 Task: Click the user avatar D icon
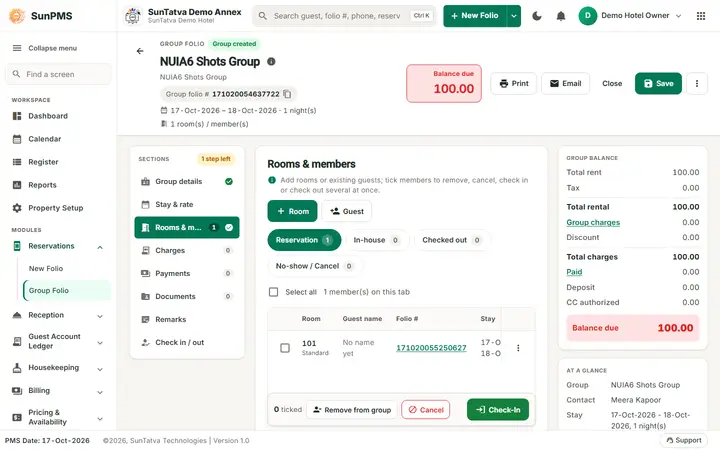point(587,16)
